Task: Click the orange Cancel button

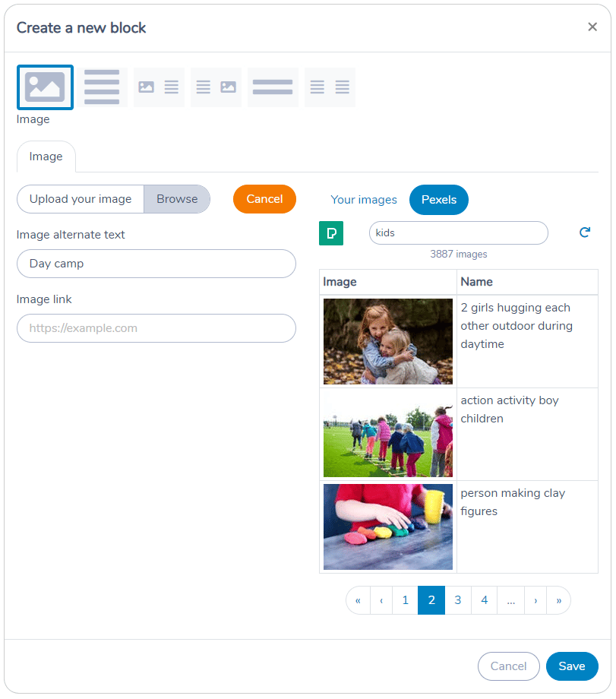Action: [x=265, y=199]
